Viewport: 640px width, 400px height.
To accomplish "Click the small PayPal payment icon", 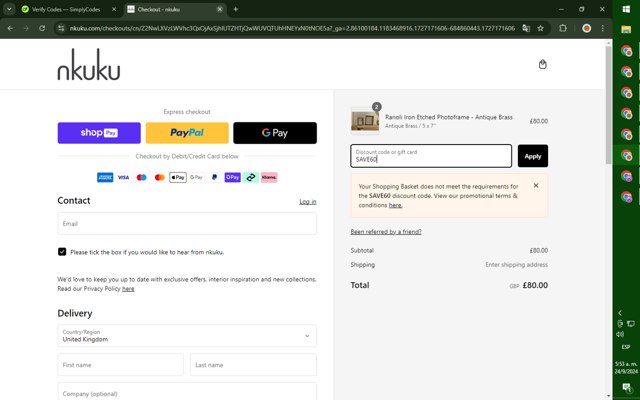I will point(214,177).
